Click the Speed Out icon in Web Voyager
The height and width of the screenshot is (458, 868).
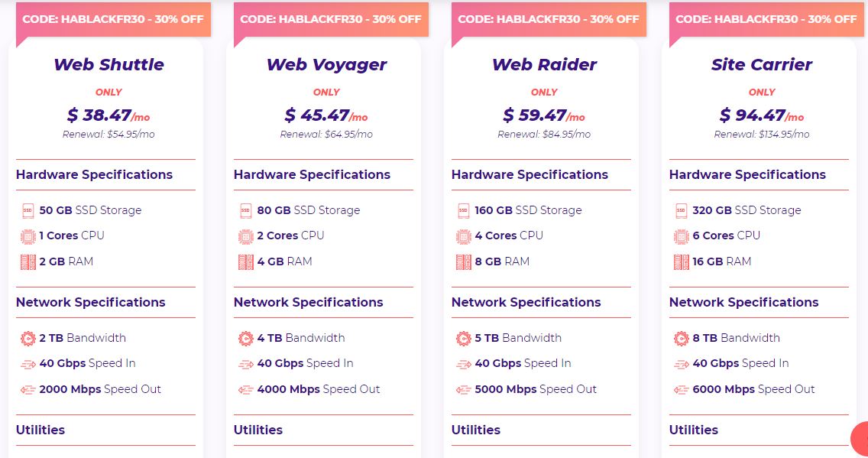pos(245,389)
